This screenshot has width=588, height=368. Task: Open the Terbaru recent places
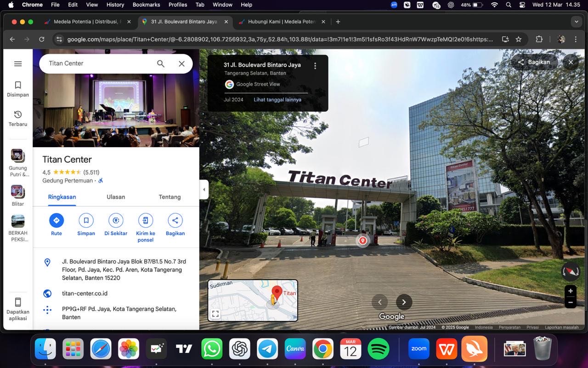(x=18, y=118)
